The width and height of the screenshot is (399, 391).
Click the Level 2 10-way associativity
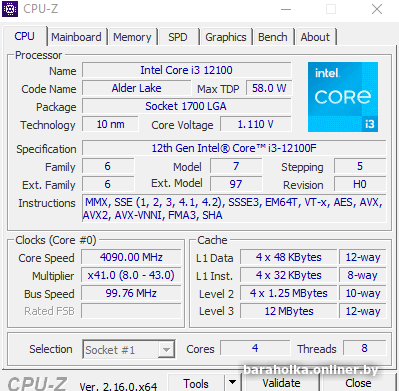[363, 293]
